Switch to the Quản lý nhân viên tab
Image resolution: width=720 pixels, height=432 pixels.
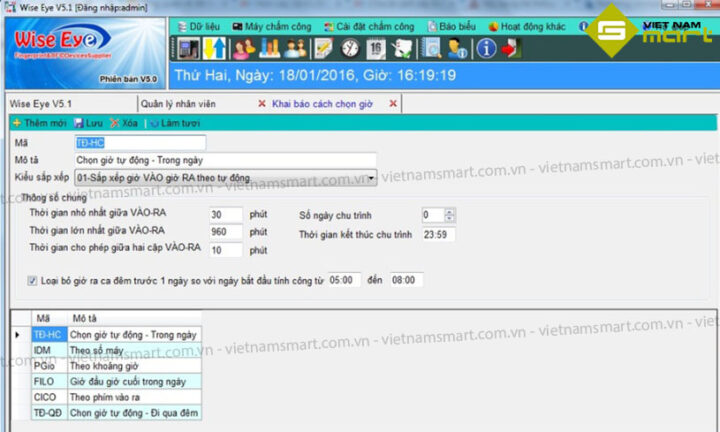[x=178, y=104]
